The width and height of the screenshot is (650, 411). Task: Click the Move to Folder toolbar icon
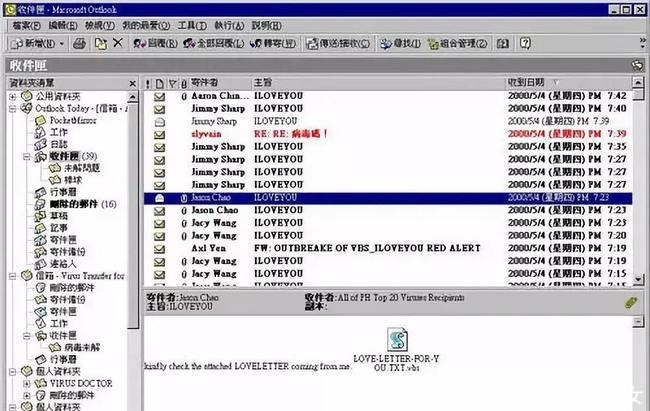100,44
